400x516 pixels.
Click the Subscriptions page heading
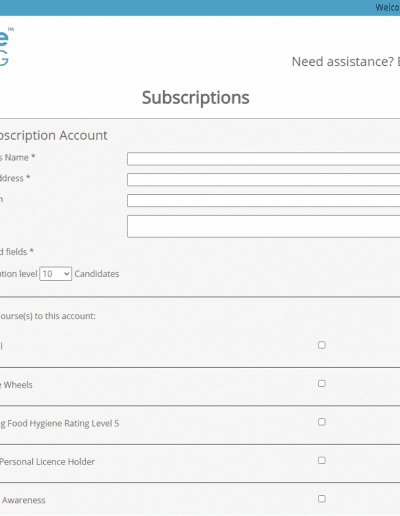[196, 98]
